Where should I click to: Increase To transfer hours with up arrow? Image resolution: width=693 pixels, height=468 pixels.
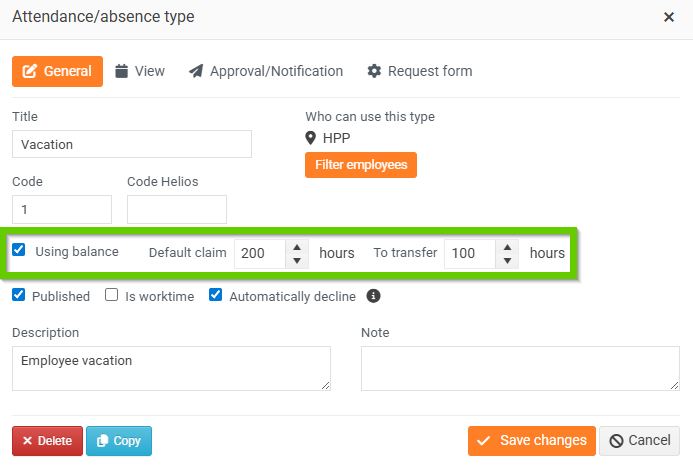point(508,246)
